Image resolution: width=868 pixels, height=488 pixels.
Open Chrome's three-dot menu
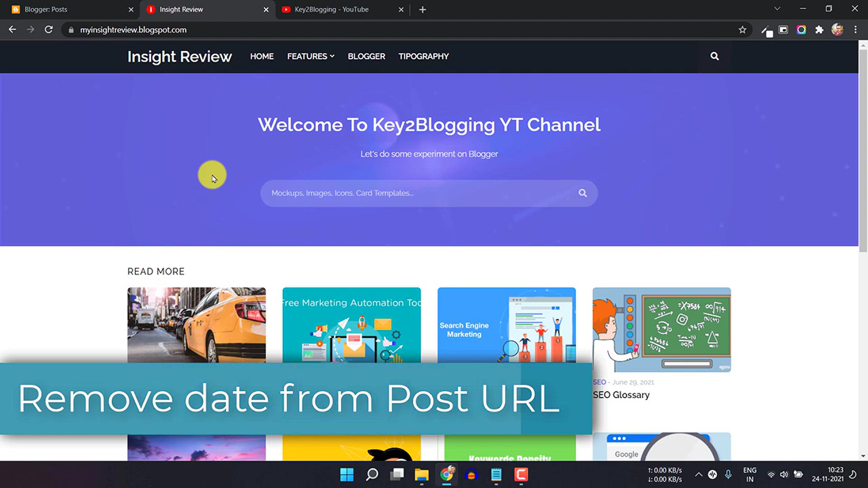tap(855, 30)
